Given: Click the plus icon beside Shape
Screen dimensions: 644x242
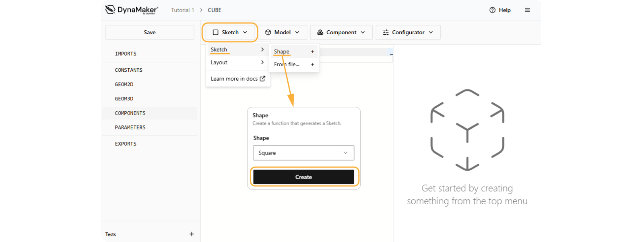Looking at the screenshot, I should 312,52.
